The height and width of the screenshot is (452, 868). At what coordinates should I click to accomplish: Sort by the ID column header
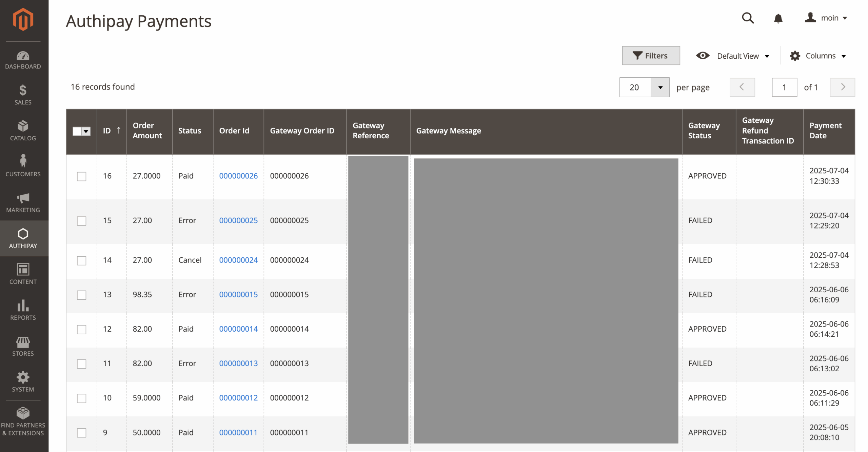tap(112, 131)
